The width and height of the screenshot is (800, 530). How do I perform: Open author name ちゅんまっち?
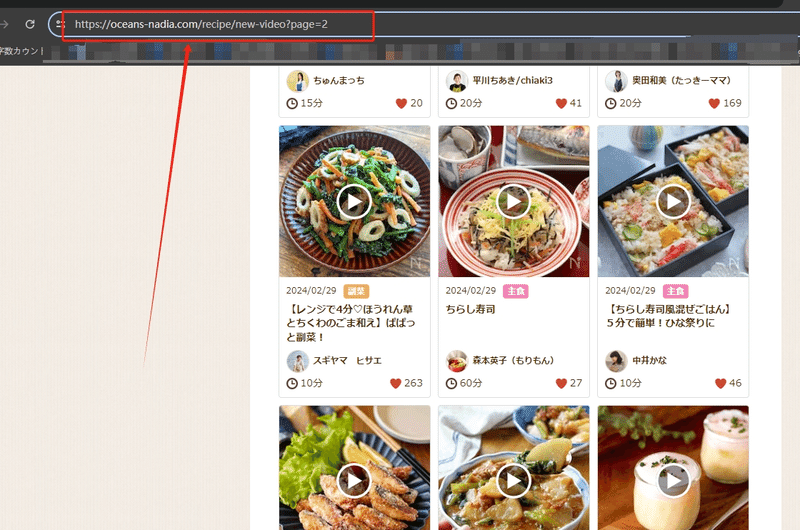(x=339, y=81)
